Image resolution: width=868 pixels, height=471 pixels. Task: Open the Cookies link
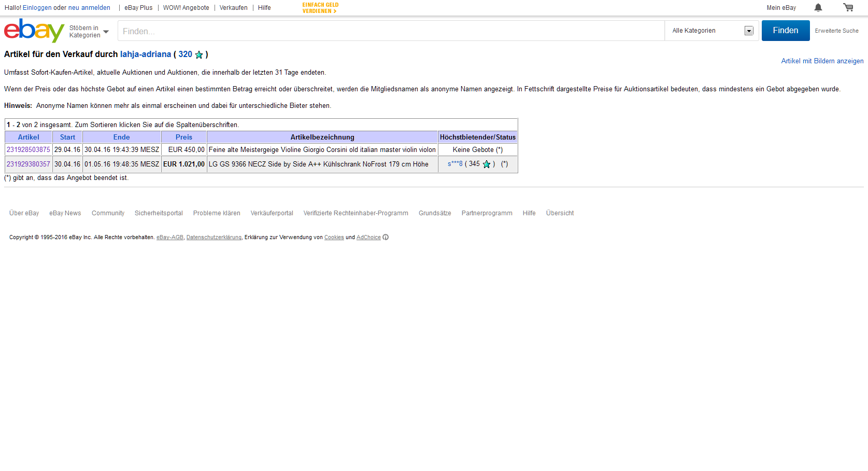334,238
